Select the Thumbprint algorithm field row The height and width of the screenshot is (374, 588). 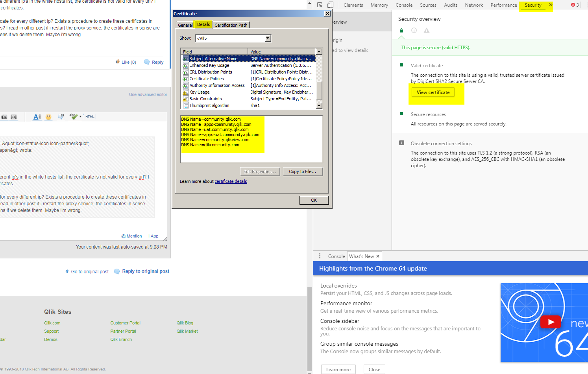click(249, 105)
